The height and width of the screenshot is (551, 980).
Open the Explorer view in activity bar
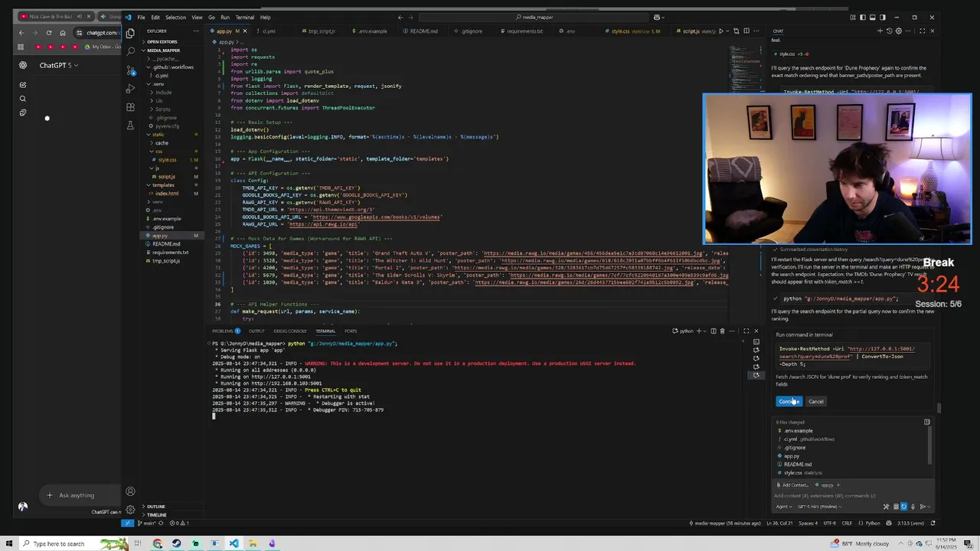tap(130, 33)
